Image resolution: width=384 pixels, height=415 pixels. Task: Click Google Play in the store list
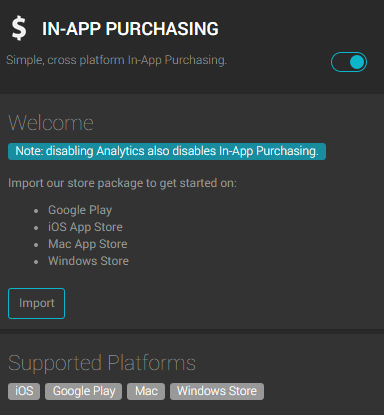pos(80,210)
